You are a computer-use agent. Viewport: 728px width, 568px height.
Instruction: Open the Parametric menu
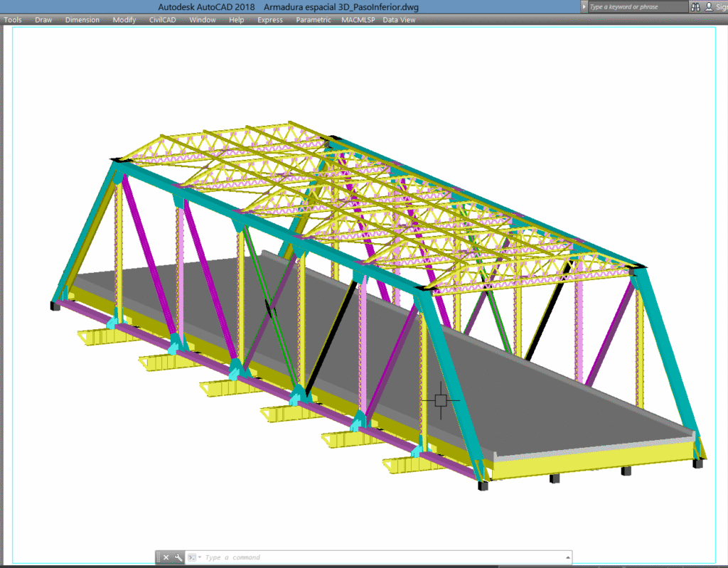pyautogui.click(x=314, y=20)
